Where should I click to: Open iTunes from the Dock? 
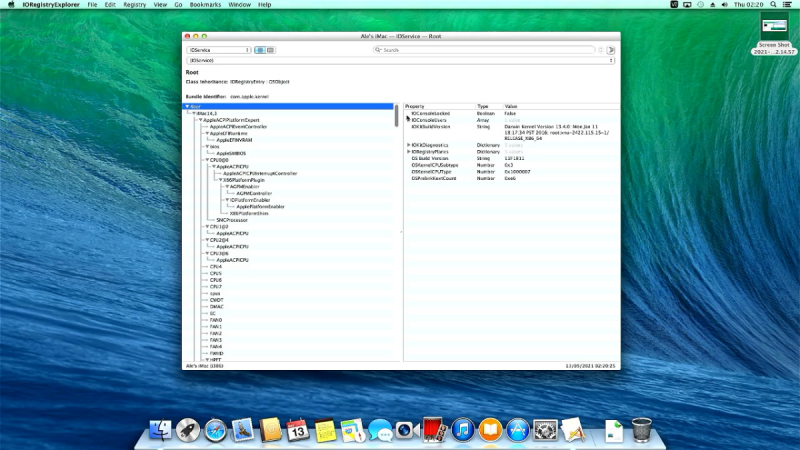click(462, 430)
